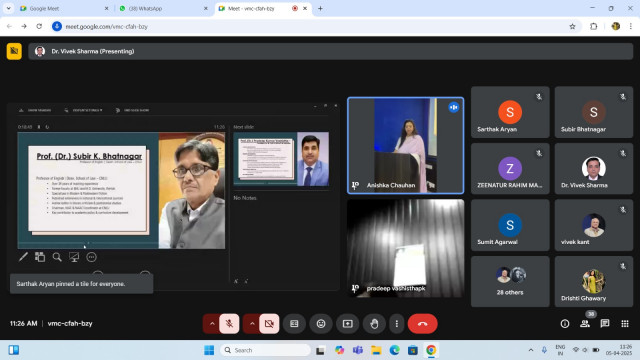Click END SLIDE SHOW in presenter view
Screen dimensions: 640x360
(x=132, y=110)
